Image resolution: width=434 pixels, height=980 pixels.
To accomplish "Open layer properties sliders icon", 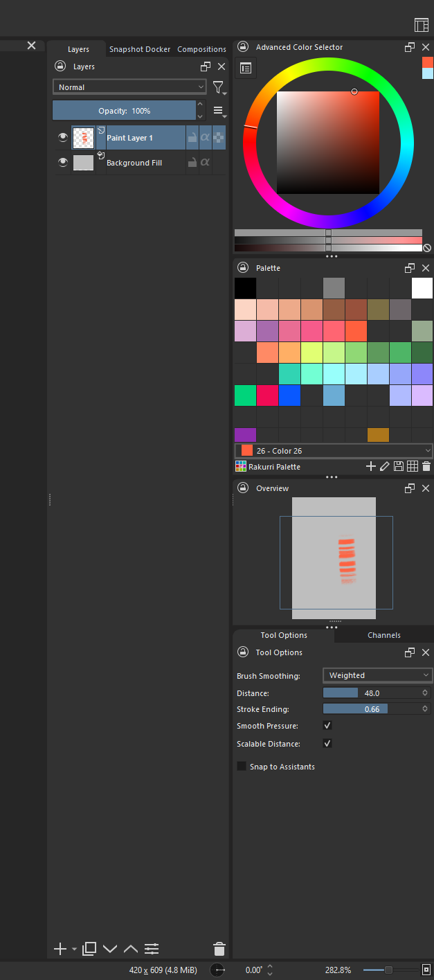I will coord(152,949).
